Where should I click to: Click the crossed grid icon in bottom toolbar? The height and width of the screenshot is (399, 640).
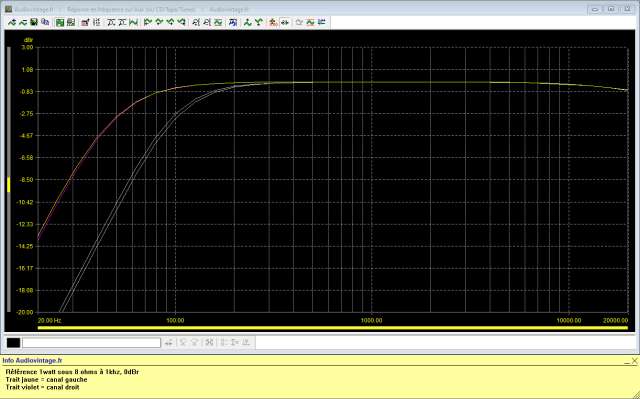tap(209, 343)
